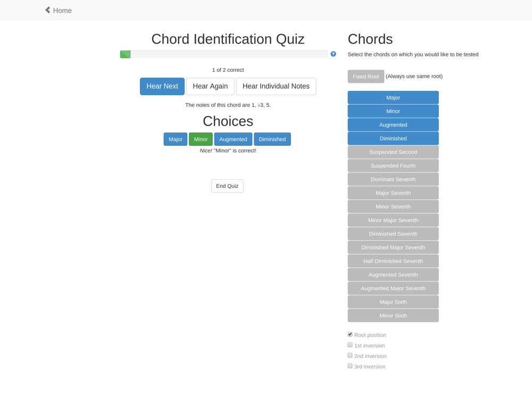Deselect the Minor chord in Chords list
This screenshot has width=532, height=399.
[393, 111]
